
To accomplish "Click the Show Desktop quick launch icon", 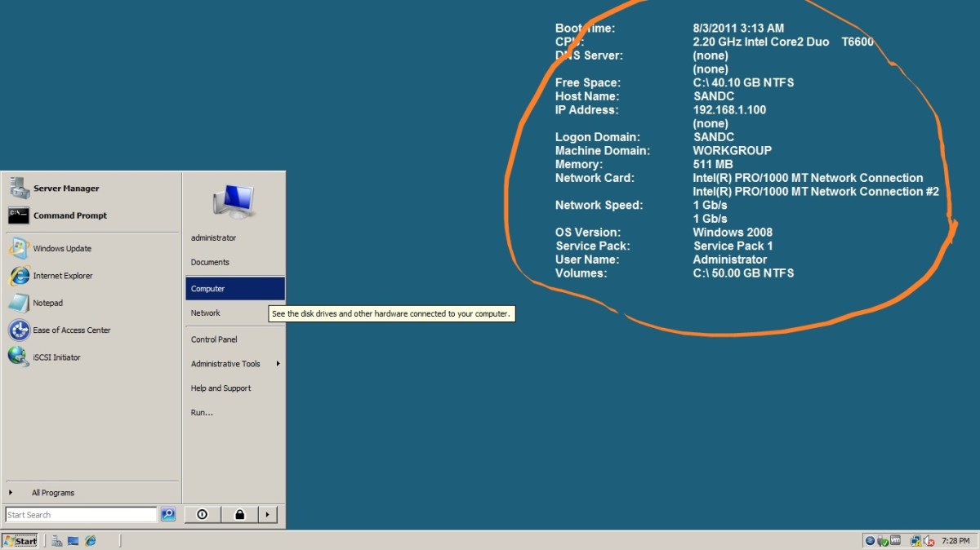I will click(x=73, y=540).
